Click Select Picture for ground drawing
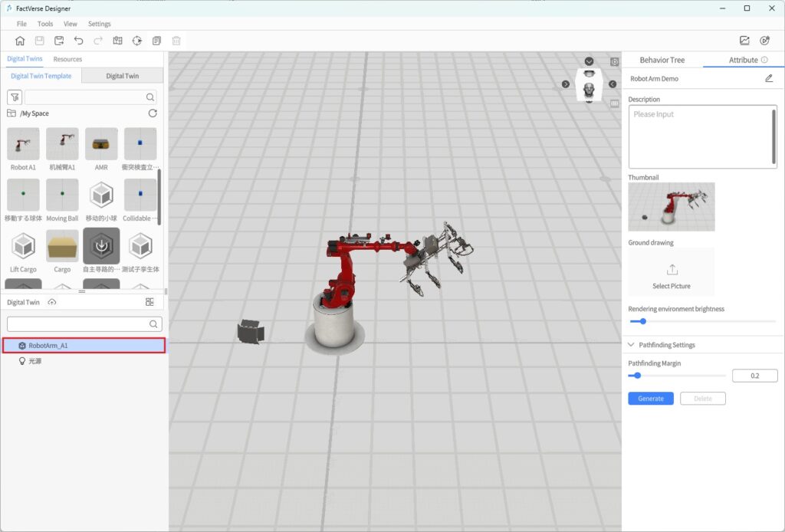 coord(672,277)
